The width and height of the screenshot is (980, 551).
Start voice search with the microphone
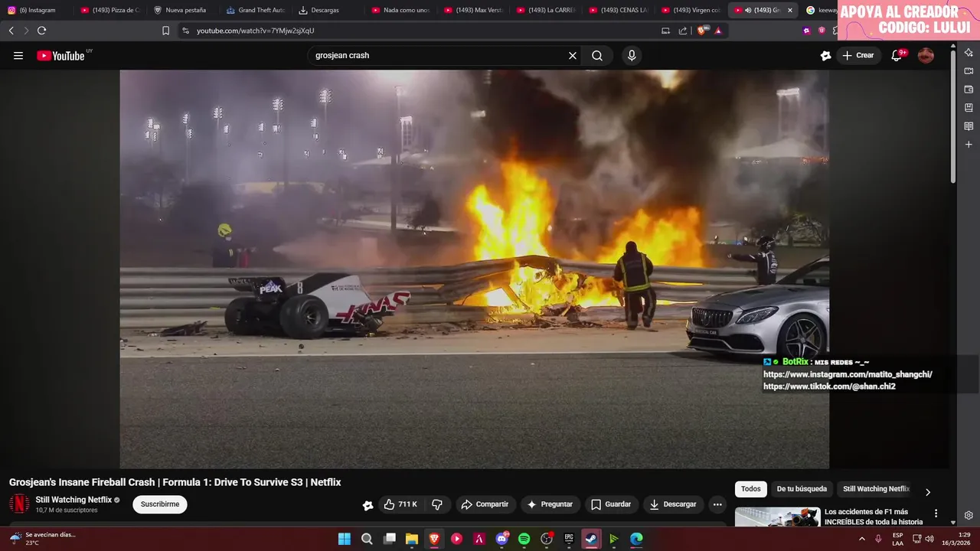point(632,55)
